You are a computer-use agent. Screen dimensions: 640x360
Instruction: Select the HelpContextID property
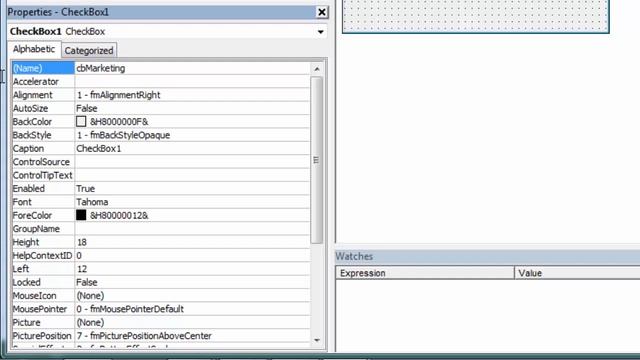point(43,256)
